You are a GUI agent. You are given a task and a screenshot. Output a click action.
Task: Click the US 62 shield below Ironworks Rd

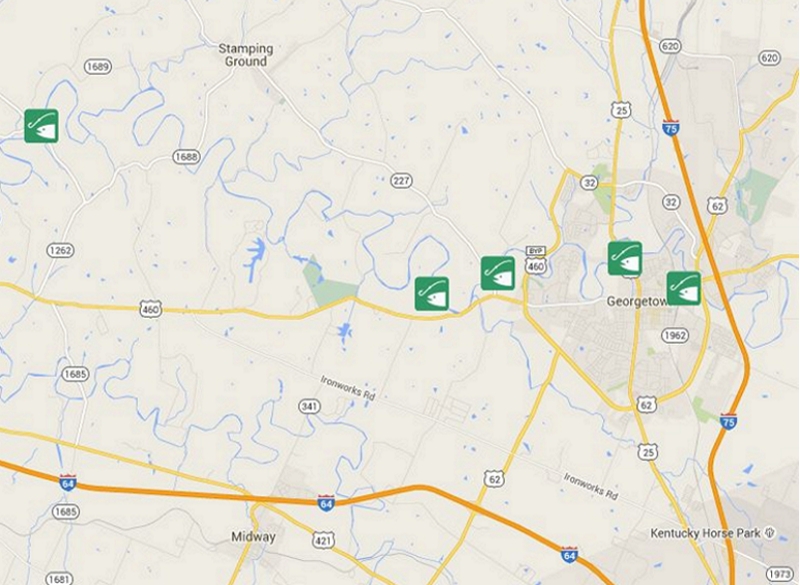pyautogui.click(x=494, y=478)
